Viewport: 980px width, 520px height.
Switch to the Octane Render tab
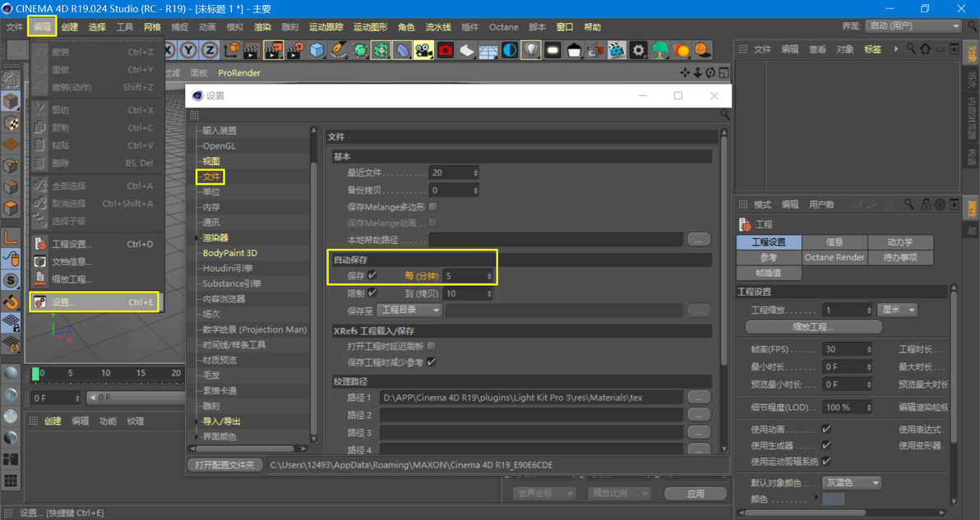point(834,257)
